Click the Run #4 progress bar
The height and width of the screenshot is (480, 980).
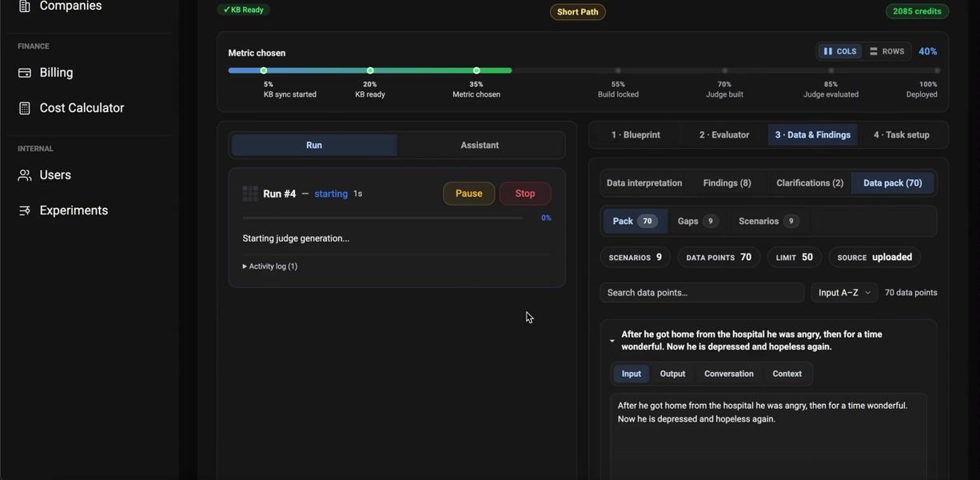click(383, 218)
